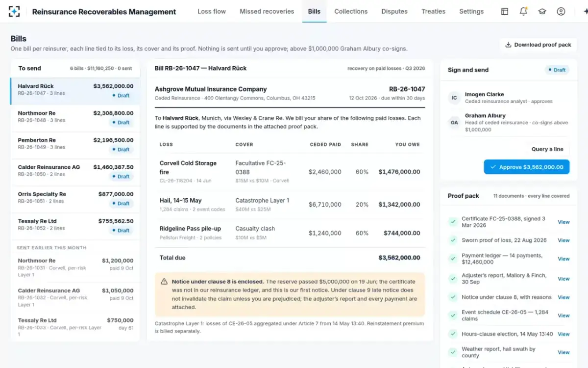Download the proof pack
Image resolution: width=588 pixels, height=368 pixels.
538,45
